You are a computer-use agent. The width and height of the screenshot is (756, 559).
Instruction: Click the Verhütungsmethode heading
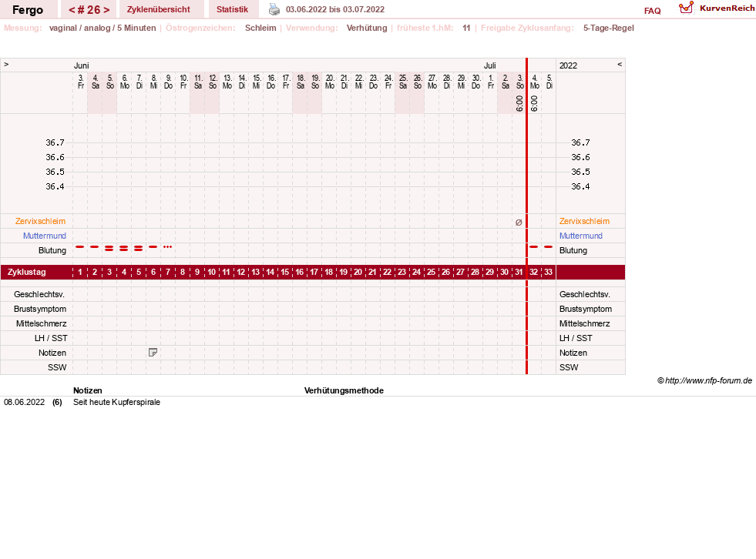344,391
